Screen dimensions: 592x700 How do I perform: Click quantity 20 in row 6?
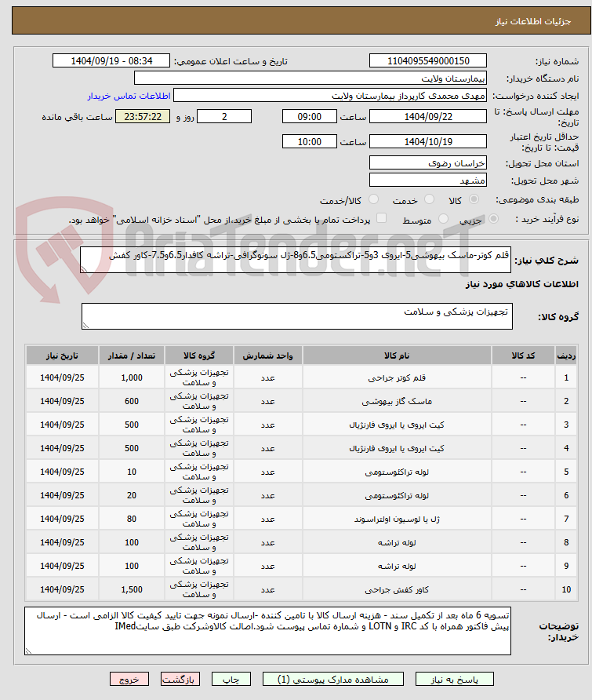[132, 495]
